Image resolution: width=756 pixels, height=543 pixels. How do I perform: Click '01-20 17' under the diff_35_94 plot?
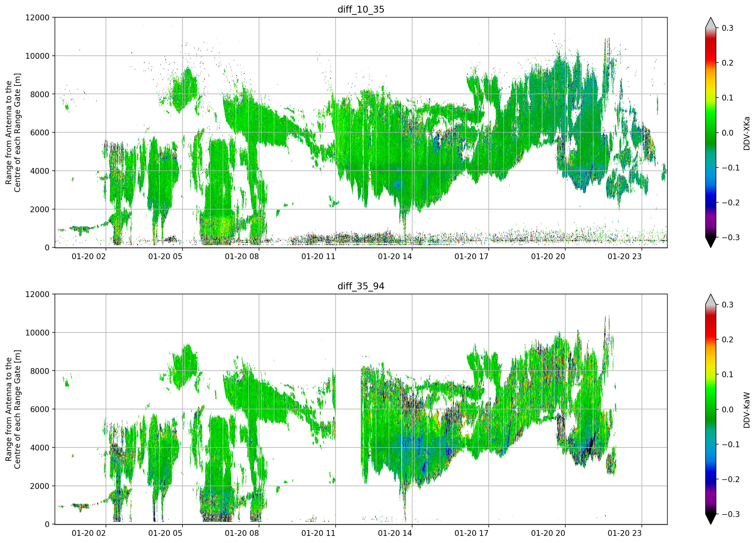coord(471,533)
